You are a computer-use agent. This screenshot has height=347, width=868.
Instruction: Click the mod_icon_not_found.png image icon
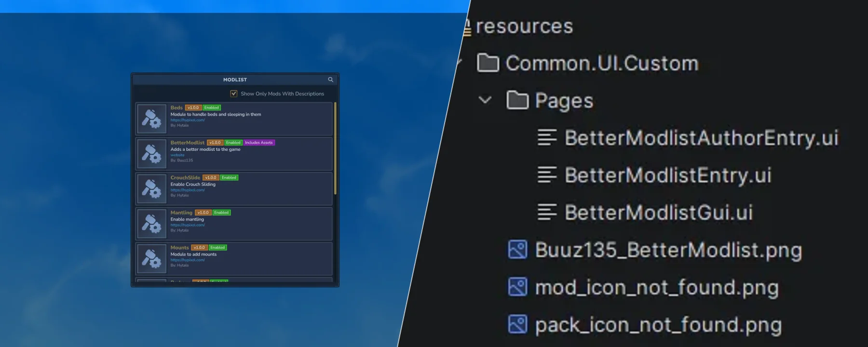point(517,287)
